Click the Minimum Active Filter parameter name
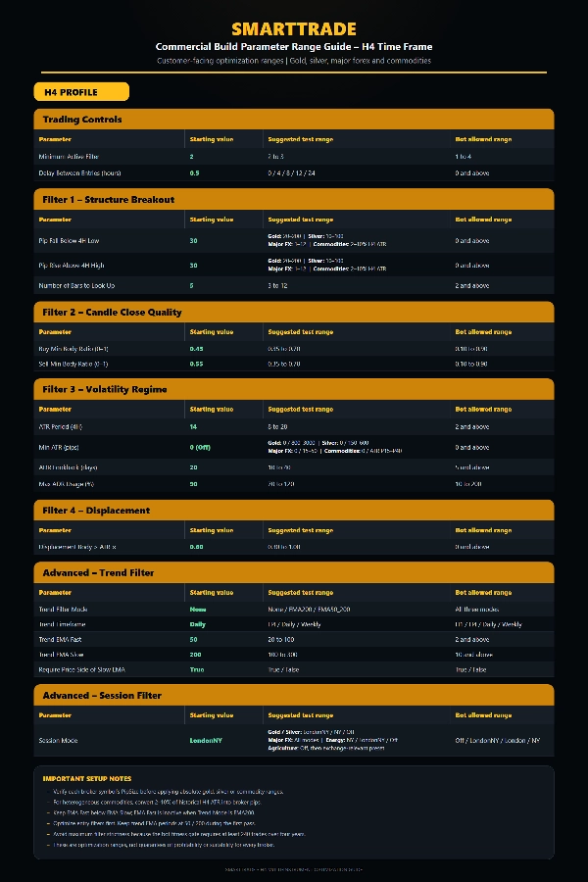The image size is (588, 882). [x=69, y=157]
